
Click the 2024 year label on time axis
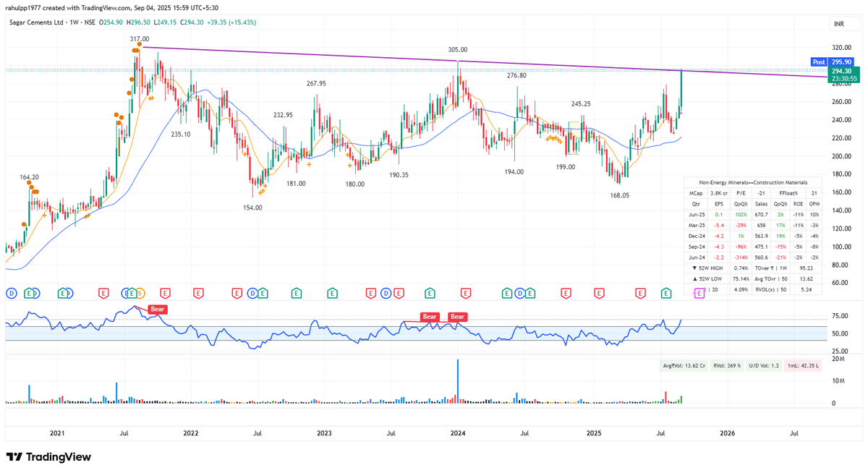[458, 432]
